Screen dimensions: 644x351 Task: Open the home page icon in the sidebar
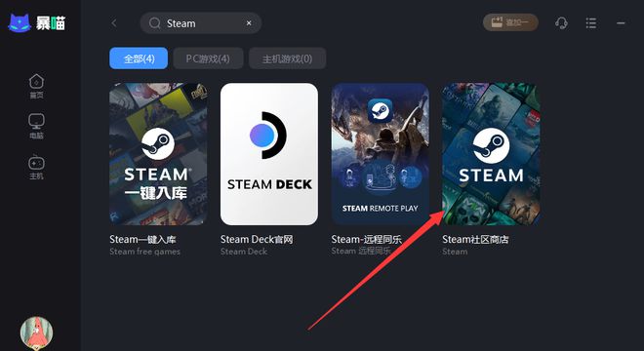[x=36, y=82]
